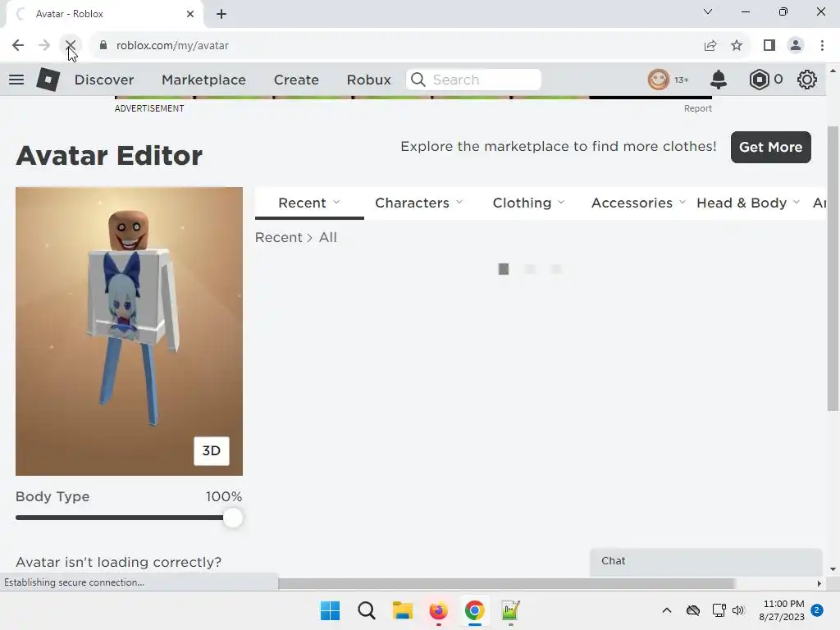Click the Get More button
The image size is (840, 630).
(770, 147)
